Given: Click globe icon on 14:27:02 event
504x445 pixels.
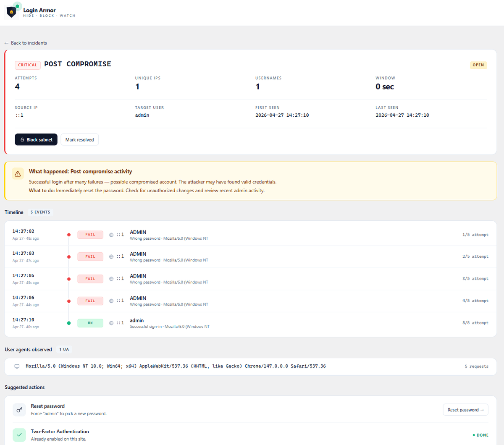Looking at the screenshot, I should pyautogui.click(x=111, y=235).
